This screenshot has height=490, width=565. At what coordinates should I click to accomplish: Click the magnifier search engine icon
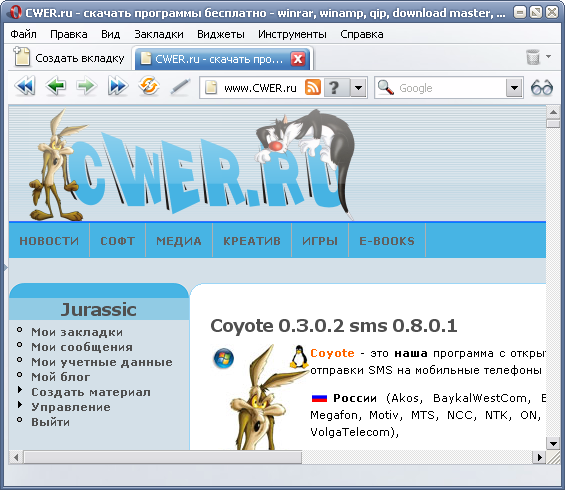pos(386,87)
